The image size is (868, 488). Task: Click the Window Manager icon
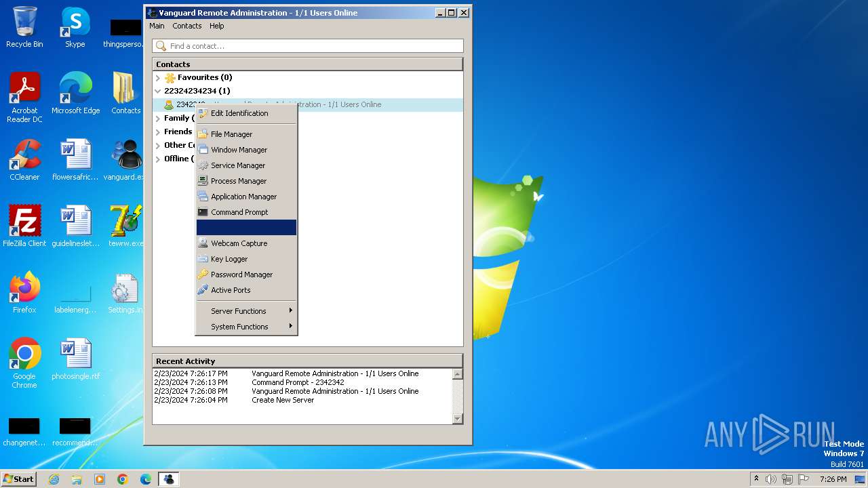click(203, 150)
